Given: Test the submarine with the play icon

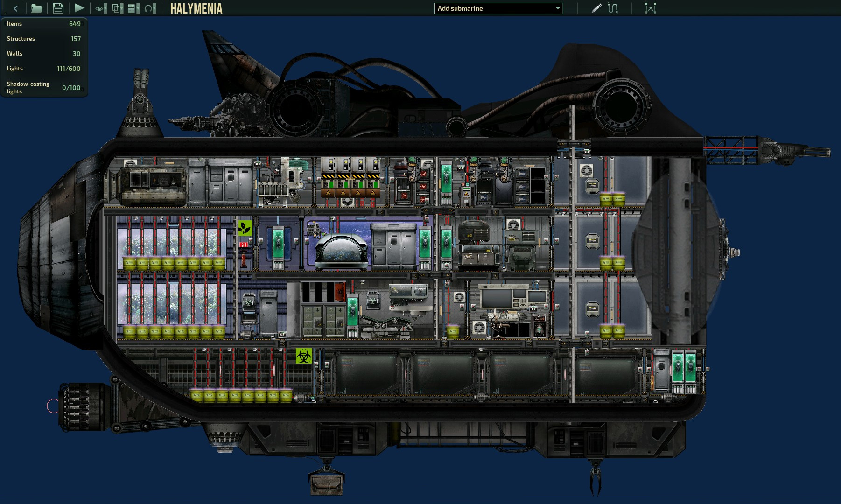Looking at the screenshot, I should click(79, 8).
